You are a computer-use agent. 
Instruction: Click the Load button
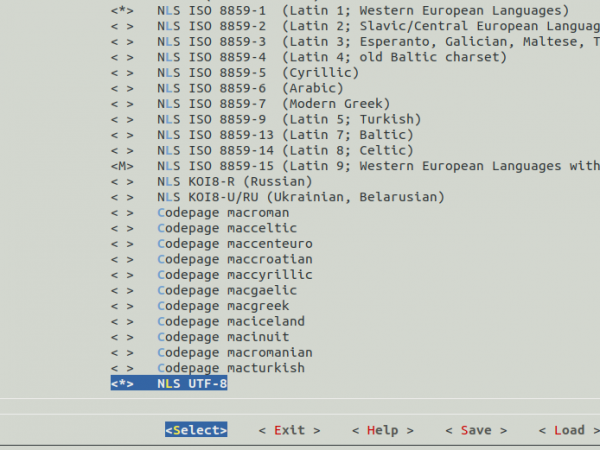(x=568, y=430)
